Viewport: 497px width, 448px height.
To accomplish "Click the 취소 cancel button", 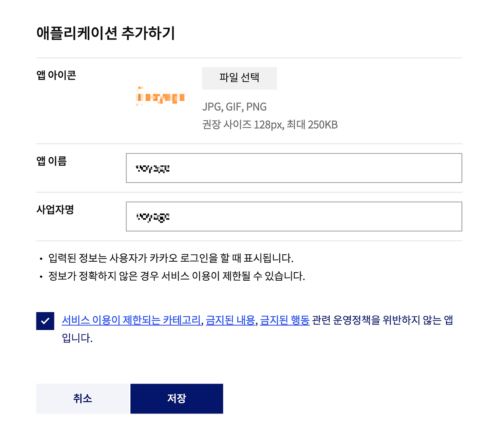I will [x=82, y=398].
